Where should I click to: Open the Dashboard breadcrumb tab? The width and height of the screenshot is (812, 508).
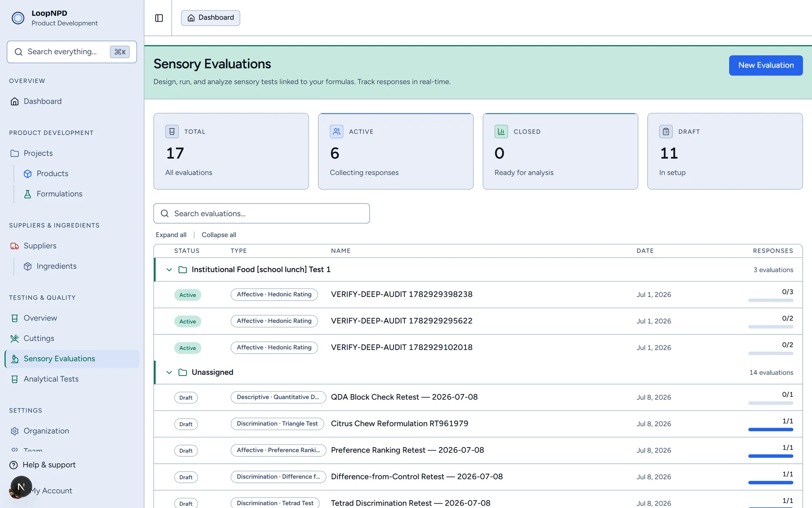coord(210,18)
